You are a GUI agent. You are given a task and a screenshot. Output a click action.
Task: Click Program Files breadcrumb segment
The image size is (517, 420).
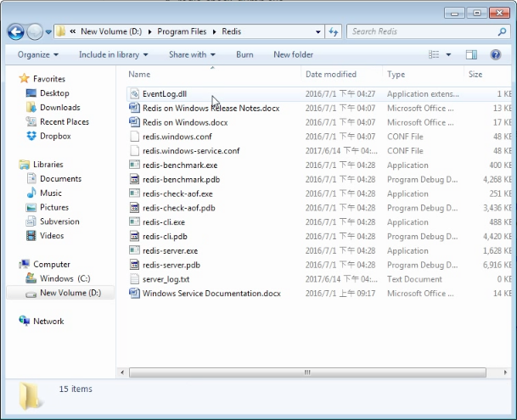(x=182, y=31)
